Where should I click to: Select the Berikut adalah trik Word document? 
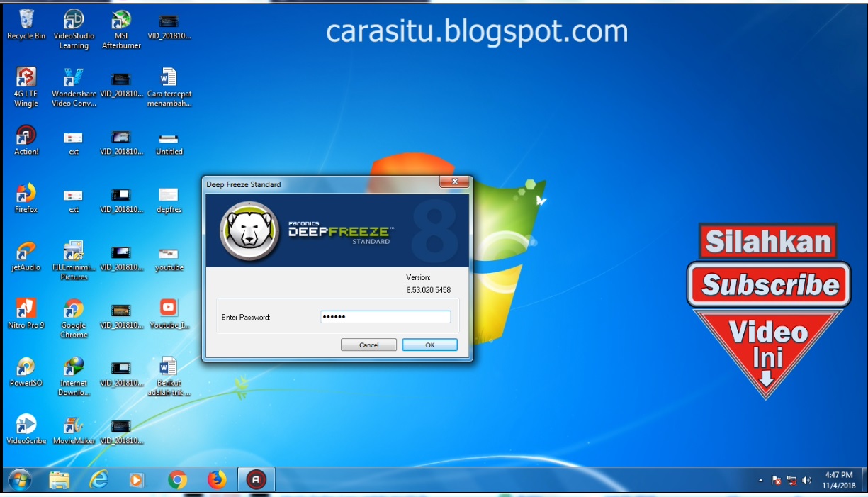[169, 377]
